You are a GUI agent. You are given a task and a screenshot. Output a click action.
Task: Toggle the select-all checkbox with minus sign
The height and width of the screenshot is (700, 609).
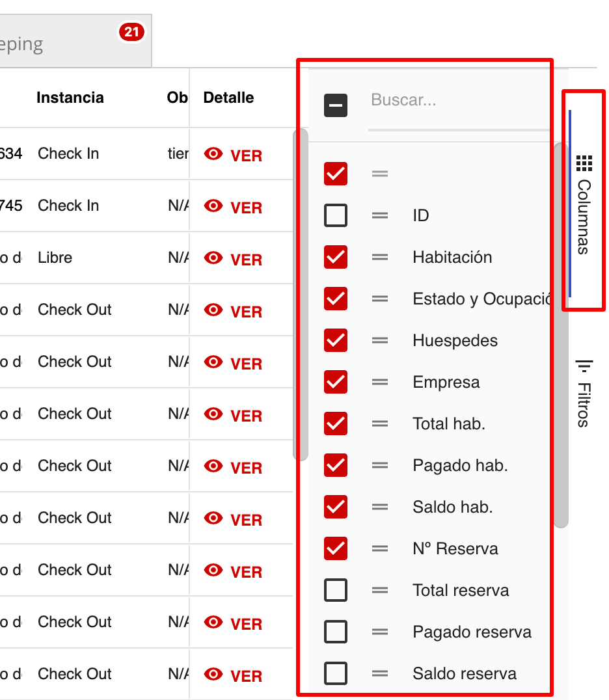(336, 105)
